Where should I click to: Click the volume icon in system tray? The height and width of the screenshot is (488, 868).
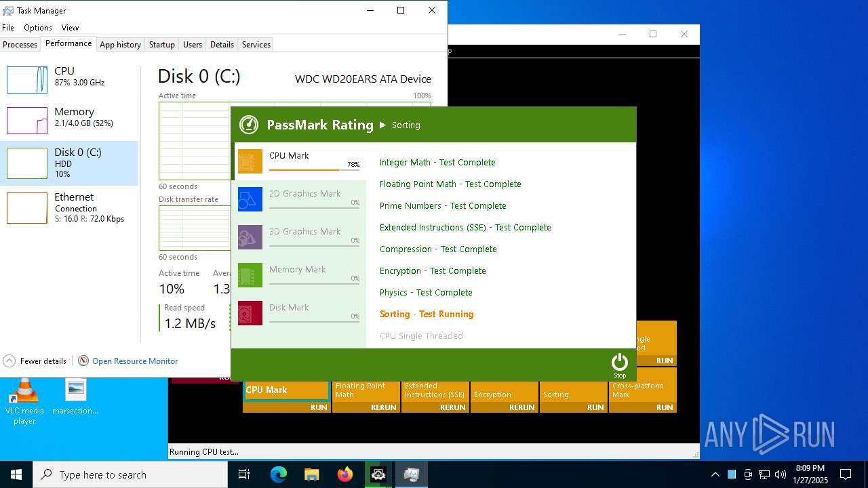tap(780, 474)
